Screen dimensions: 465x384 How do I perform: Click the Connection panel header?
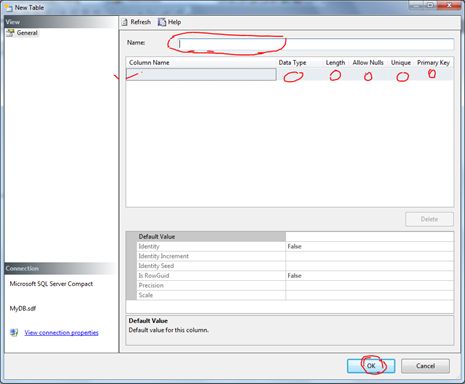coord(61,268)
